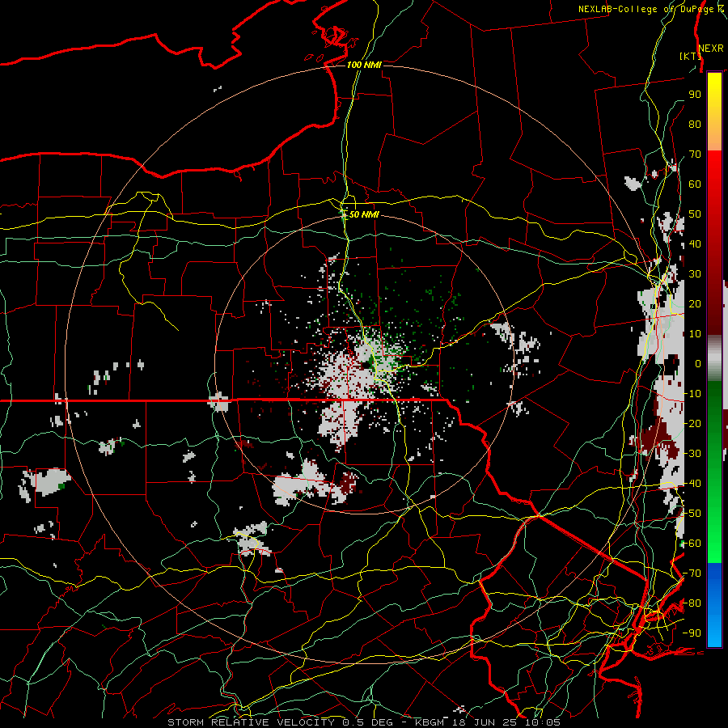Click the gray zero-velocity segment of the color bar

click(714, 358)
